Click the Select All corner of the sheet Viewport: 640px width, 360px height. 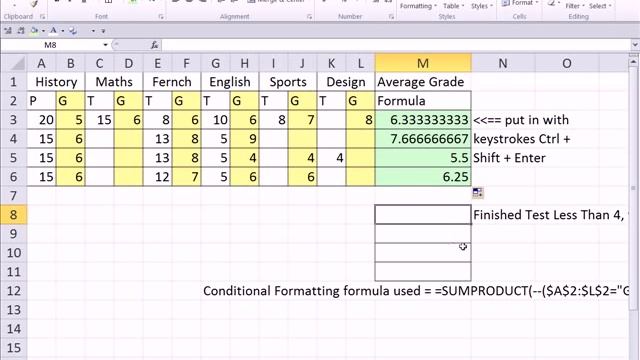(x=14, y=63)
